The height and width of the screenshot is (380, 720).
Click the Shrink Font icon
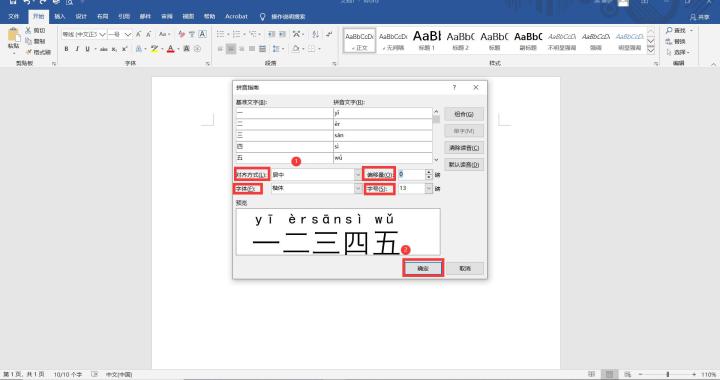(x=149, y=34)
